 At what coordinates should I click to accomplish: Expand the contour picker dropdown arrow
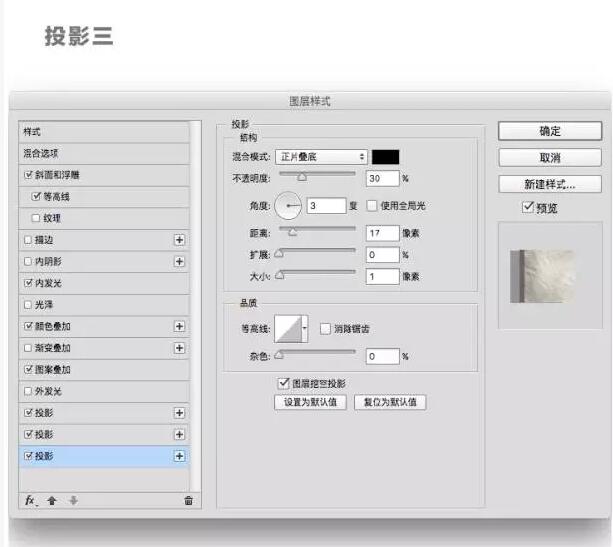pos(305,329)
